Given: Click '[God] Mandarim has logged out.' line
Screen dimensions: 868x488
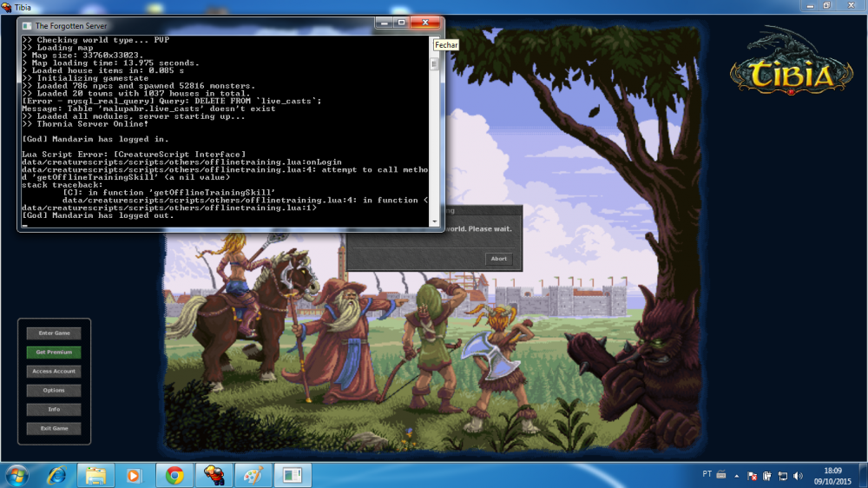Looking at the screenshot, I should (98, 215).
